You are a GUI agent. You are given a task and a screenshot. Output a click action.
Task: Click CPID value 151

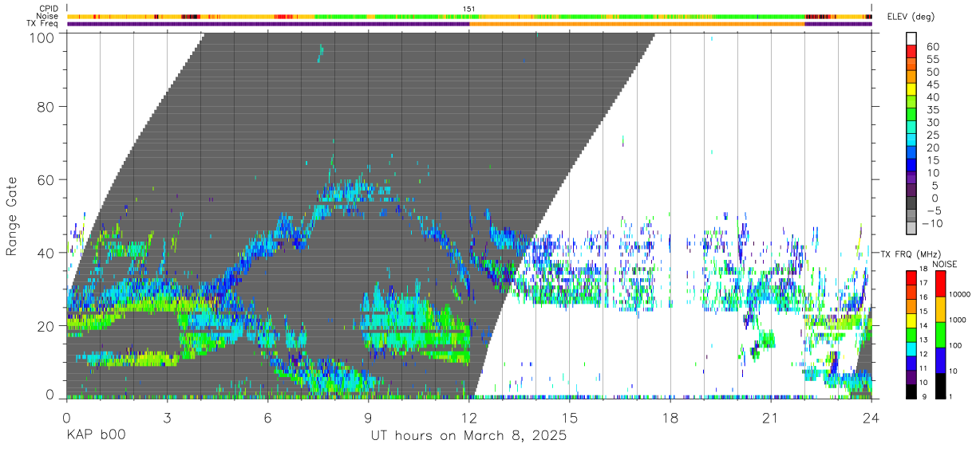[x=468, y=9]
